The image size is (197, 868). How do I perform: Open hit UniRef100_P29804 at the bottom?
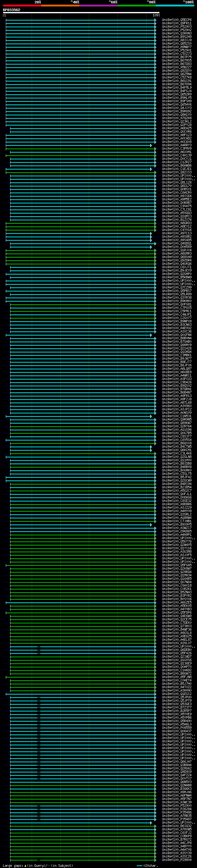click(x=176, y=860)
